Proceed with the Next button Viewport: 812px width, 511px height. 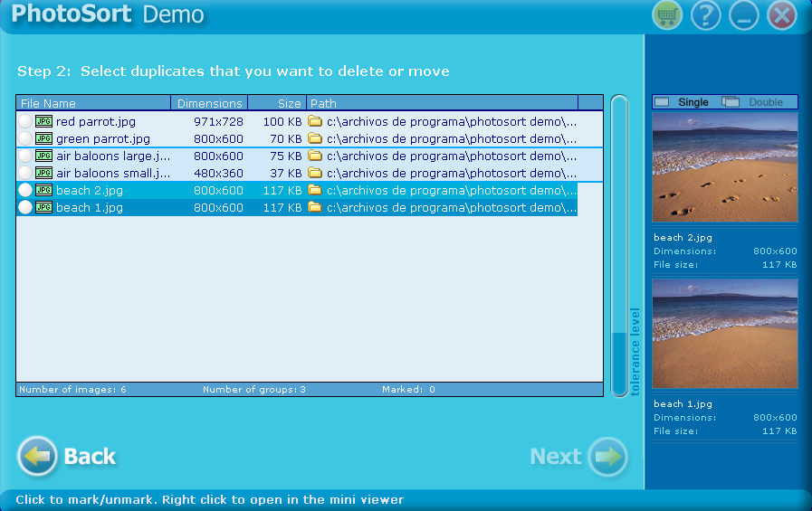(x=579, y=456)
